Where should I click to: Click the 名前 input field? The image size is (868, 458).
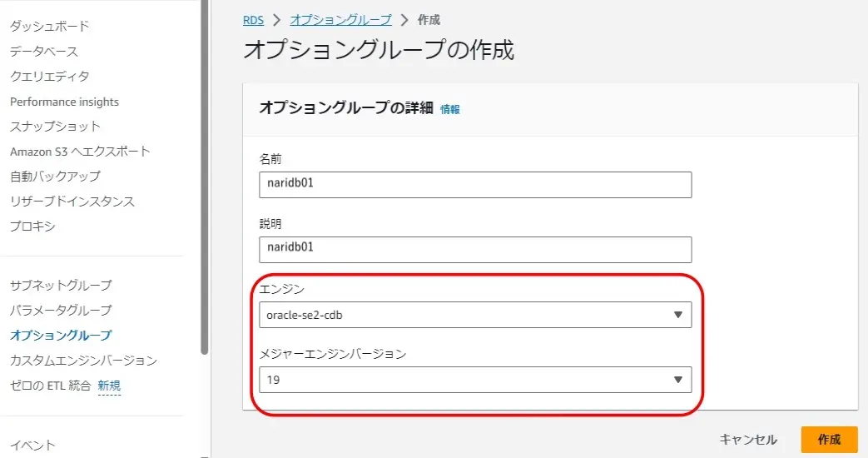[474, 185]
